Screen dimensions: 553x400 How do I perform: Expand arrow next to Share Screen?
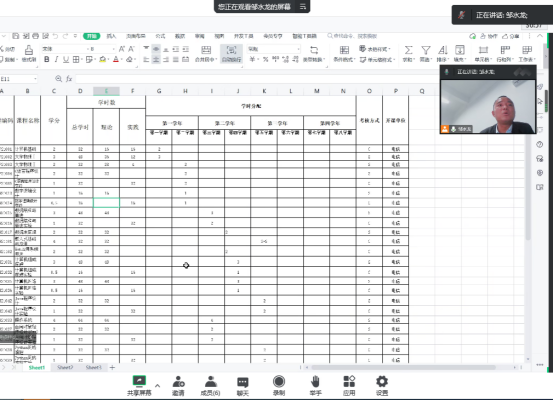click(158, 386)
